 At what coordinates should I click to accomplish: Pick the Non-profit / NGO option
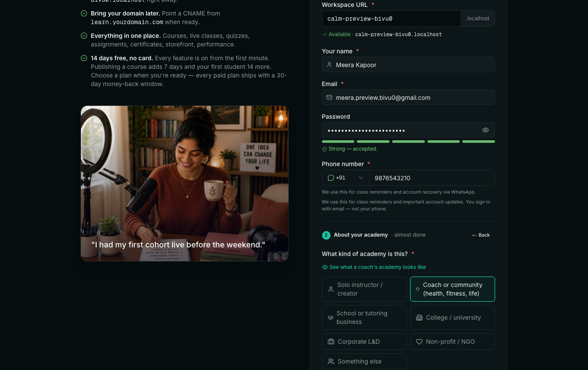(452, 342)
